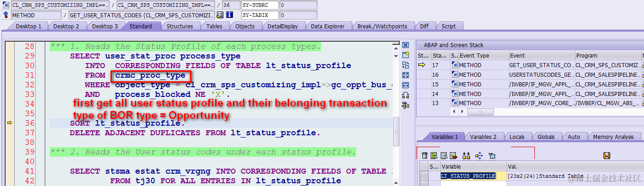Click the second icon in the Variables toolbar
The width and height of the screenshot is (644, 186).
click(434, 156)
